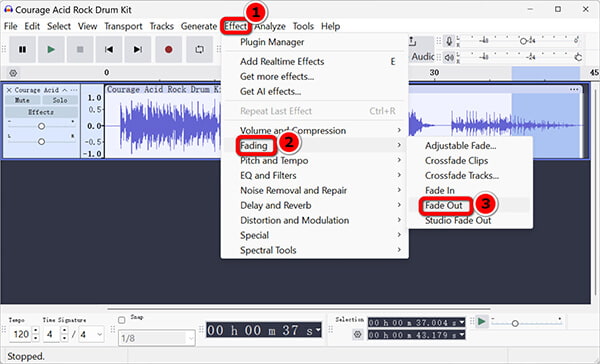Mute the Courage Acid track
The image size is (600, 364).
[x=22, y=100]
